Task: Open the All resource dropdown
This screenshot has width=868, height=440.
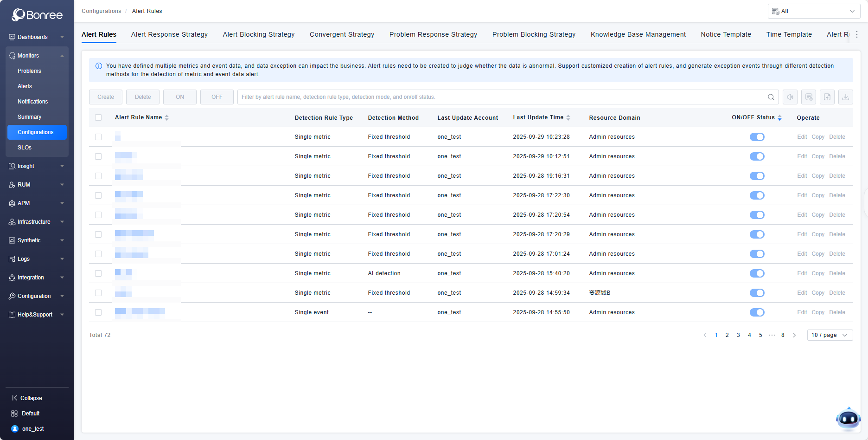Action: coord(814,11)
